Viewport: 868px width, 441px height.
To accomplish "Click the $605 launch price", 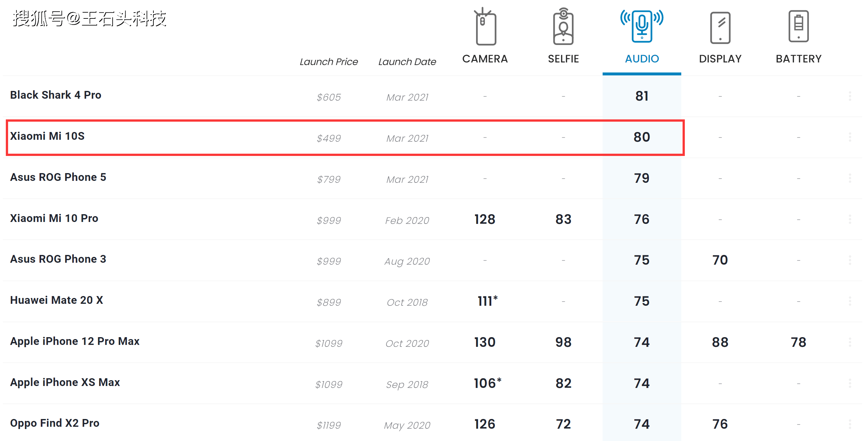I will click(329, 97).
